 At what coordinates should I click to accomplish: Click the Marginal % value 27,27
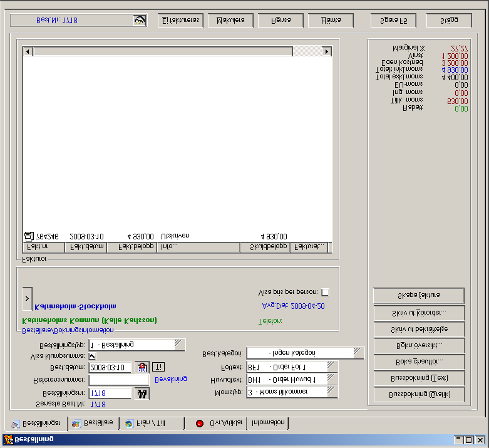460,49
